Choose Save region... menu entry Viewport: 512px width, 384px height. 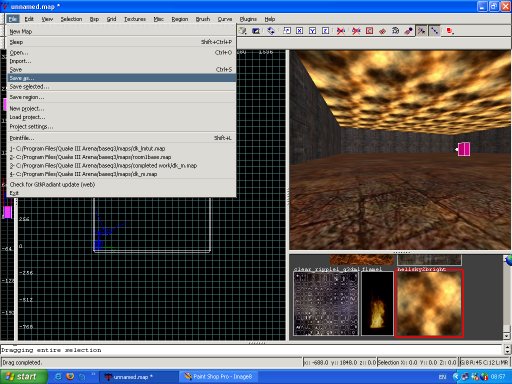121,97
